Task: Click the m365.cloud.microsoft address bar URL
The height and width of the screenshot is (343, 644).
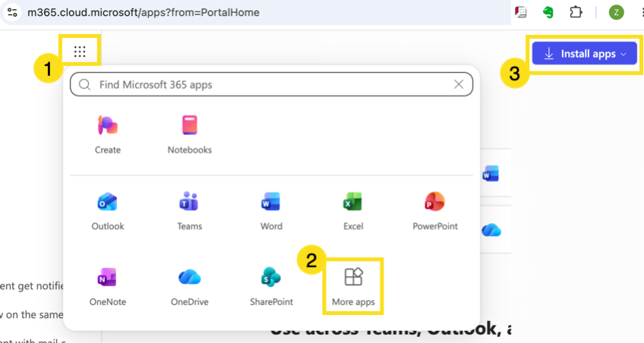Action: [144, 12]
